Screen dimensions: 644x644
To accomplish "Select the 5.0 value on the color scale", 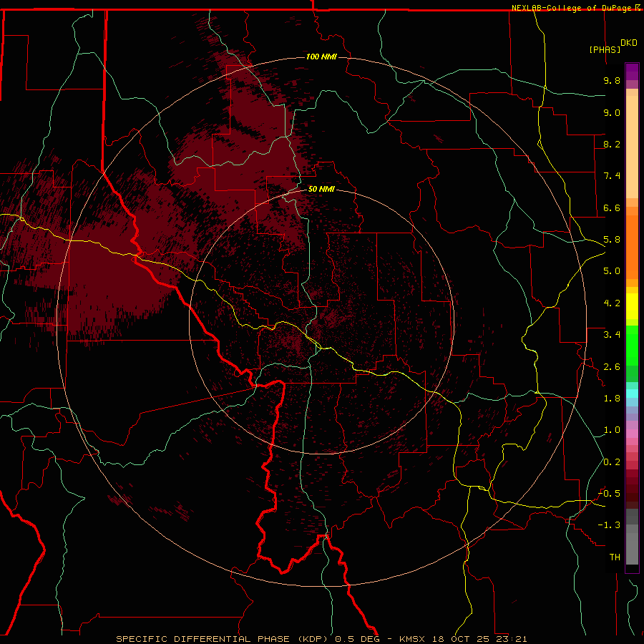I will (x=612, y=271).
